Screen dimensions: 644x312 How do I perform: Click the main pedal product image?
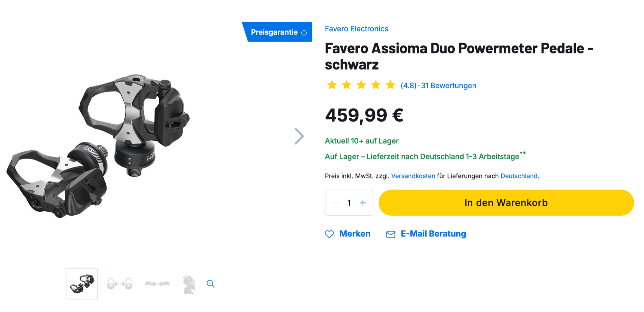100,145
